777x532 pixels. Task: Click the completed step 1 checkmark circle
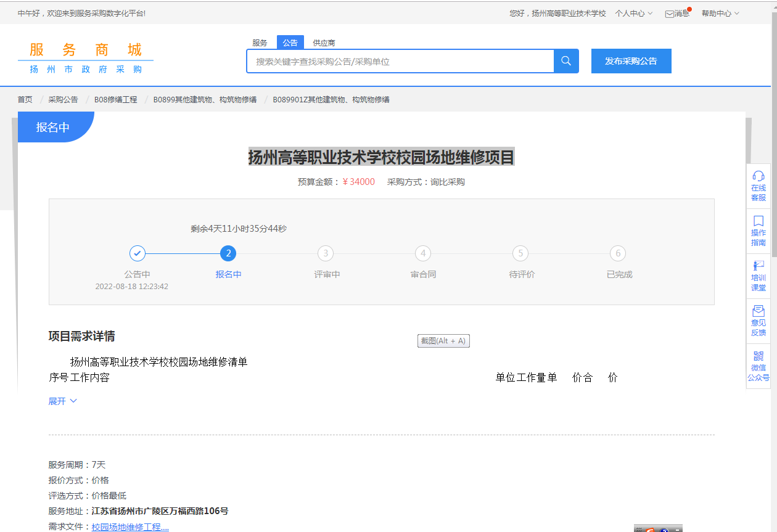(138, 253)
